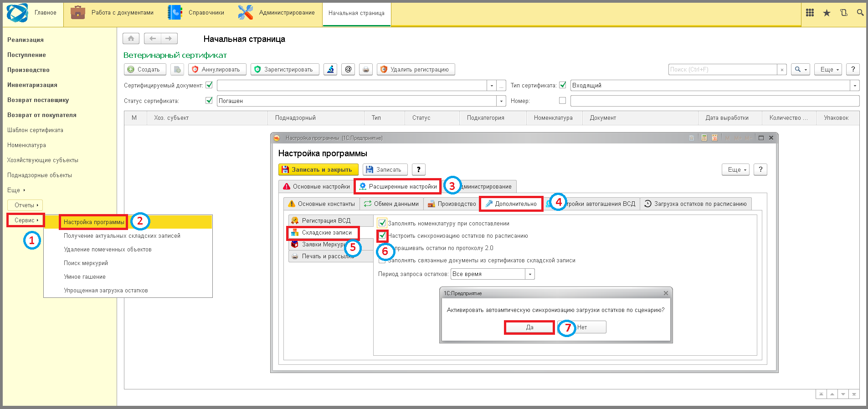Click the microscope icon button
Screen dimensions: 868x409
(x=330, y=70)
